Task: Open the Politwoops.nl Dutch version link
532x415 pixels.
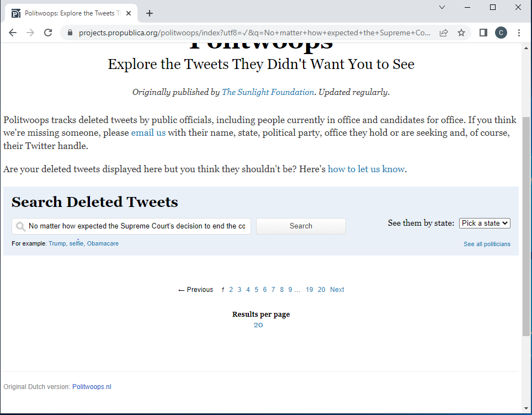Action: click(x=92, y=386)
